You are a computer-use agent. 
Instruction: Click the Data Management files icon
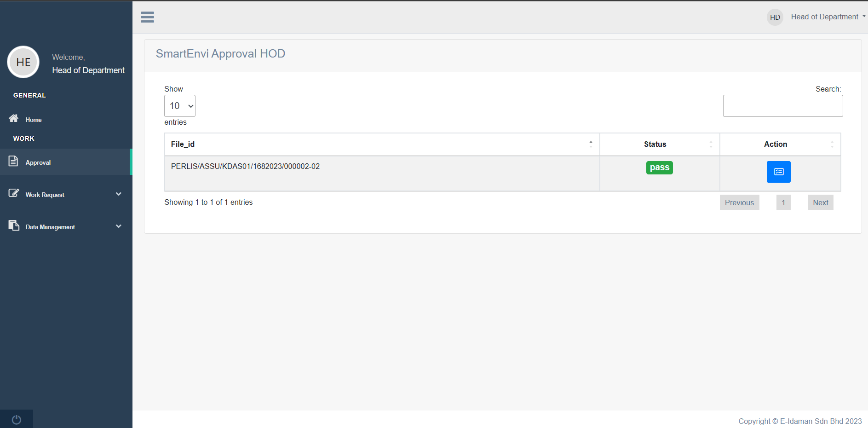click(14, 226)
